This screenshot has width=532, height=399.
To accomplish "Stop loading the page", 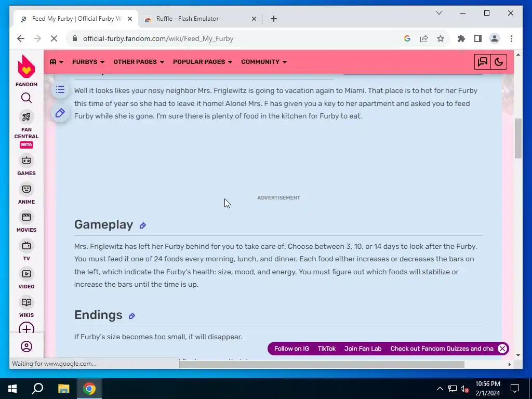I will pos(54,38).
